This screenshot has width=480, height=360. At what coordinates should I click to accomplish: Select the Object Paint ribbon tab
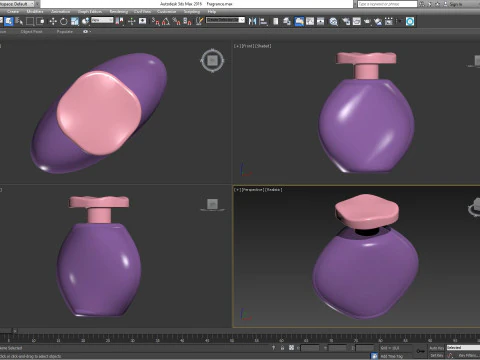point(32,32)
